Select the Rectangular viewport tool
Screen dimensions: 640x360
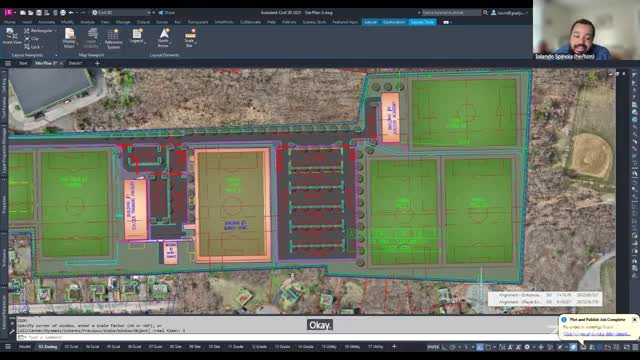(x=38, y=31)
